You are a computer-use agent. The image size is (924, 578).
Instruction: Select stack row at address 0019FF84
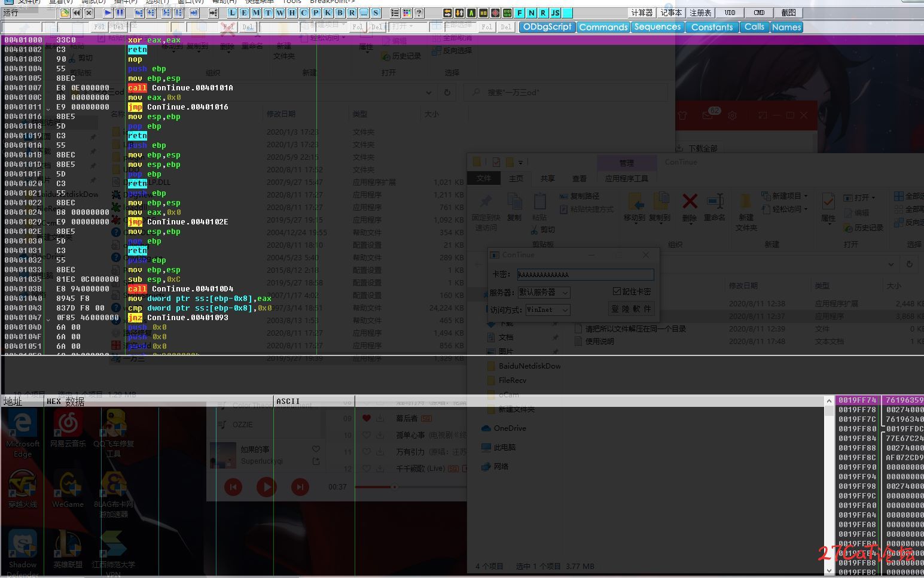click(x=879, y=438)
